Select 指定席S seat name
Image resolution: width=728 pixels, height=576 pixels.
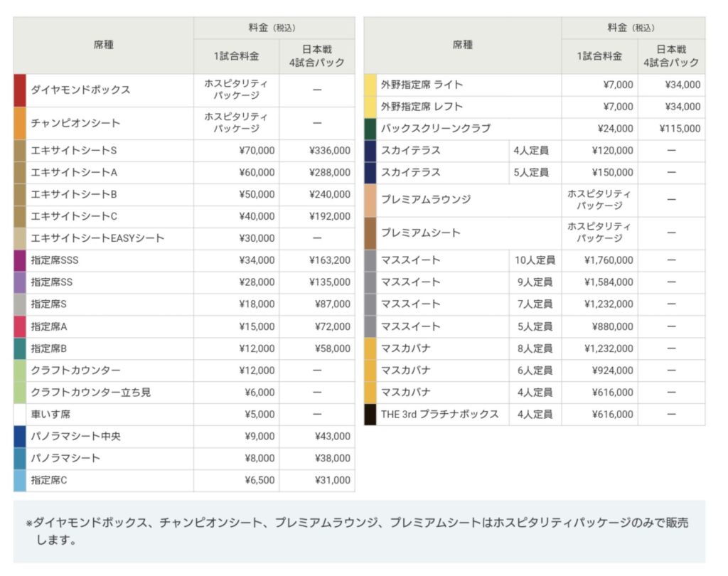click(x=49, y=304)
